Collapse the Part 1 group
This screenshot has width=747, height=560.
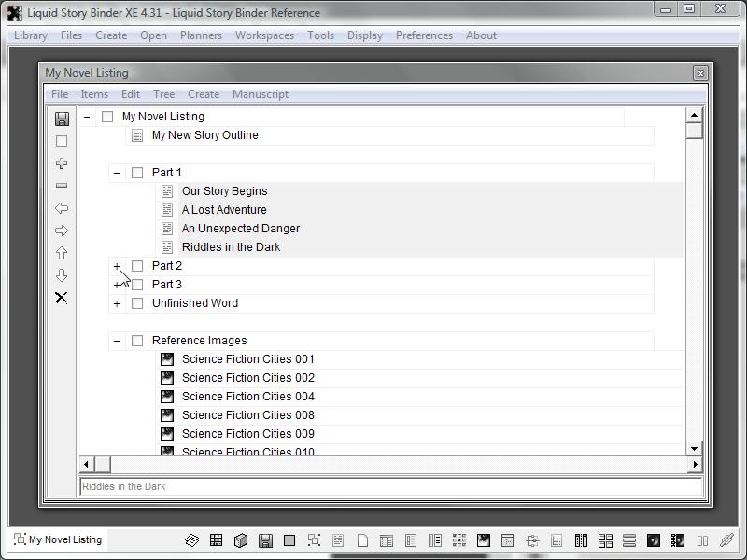point(117,173)
